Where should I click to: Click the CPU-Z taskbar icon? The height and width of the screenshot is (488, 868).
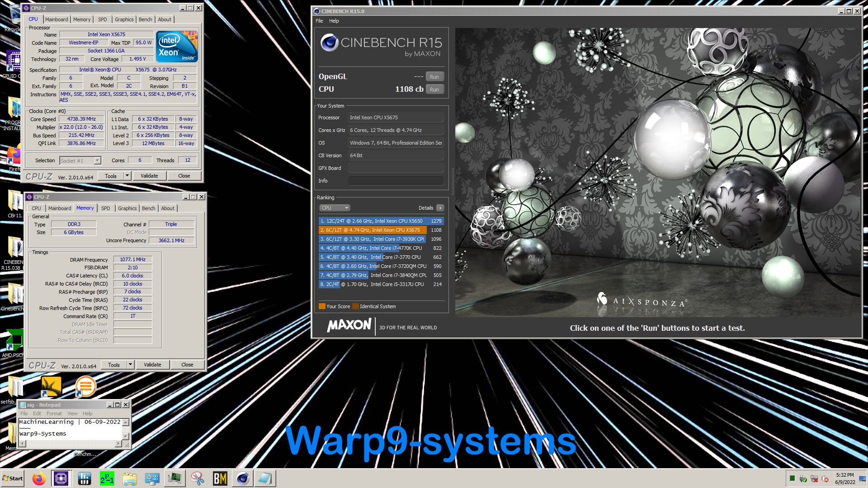click(61, 479)
